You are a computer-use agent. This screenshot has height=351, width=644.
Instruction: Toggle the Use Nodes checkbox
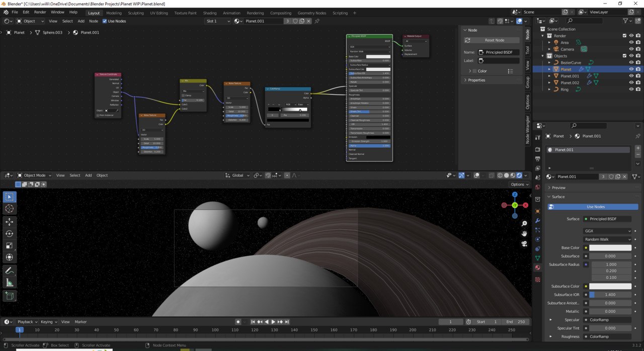pyautogui.click(x=105, y=21)
